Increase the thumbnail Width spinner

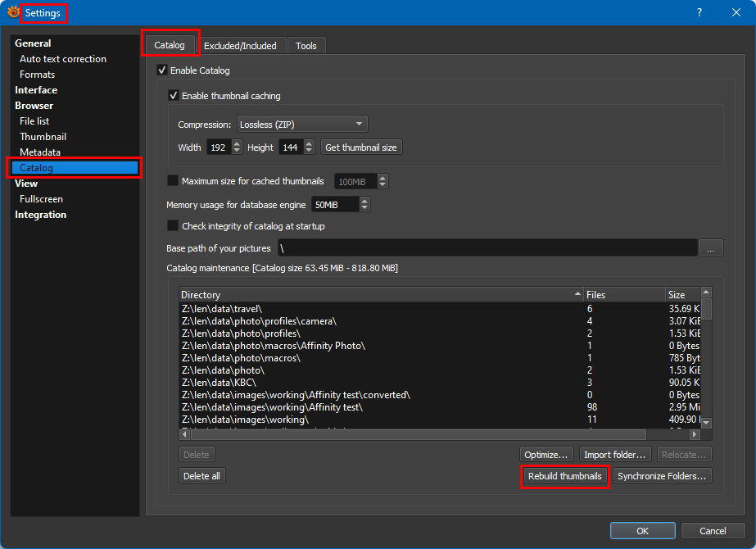click(x=238, y=143)
